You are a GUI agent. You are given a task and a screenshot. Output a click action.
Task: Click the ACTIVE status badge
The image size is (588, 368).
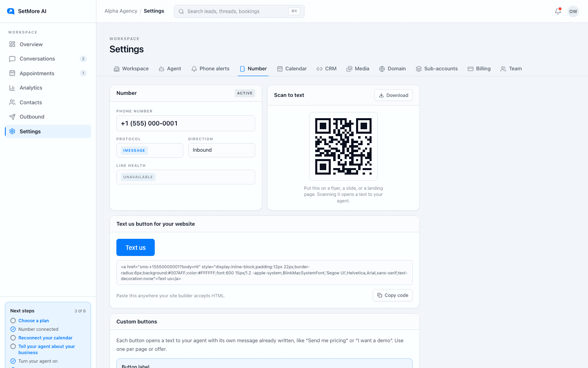click(245, 93)
